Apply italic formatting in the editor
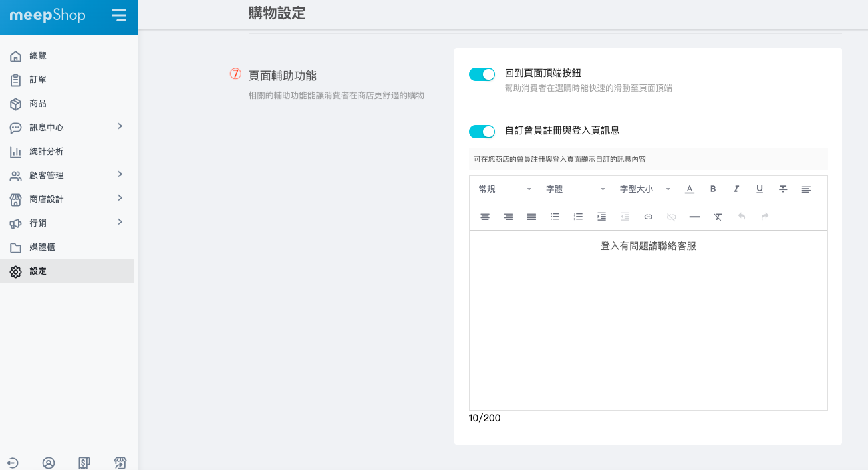Image resolution: width=868 pixels, height=470 pixels. (x=736, y=189)
